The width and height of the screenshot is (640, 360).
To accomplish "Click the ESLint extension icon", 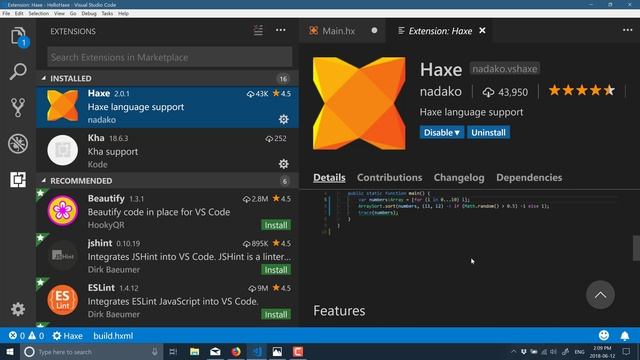I will pyautogui.click(x=62, y=300).
